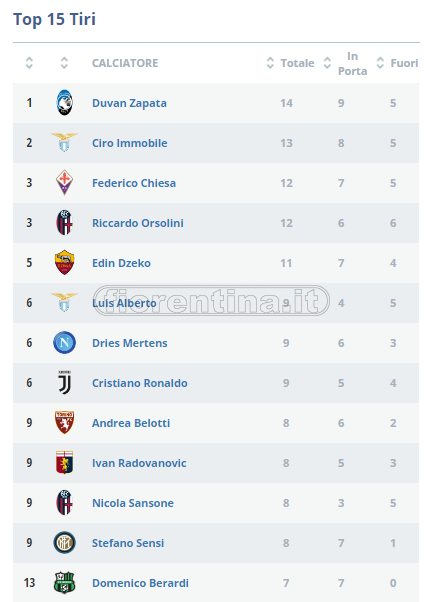Click the Inter logo beside Stefano Sensi
This screenshot has width=424, height=602.
(64, 542)
